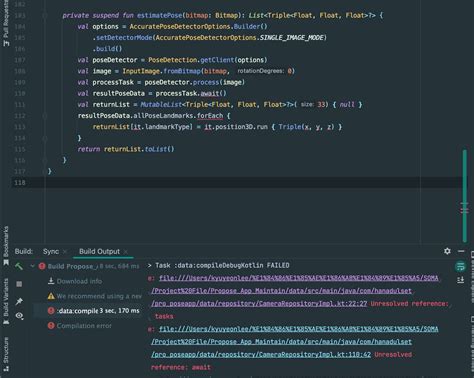Click the first /Project%20File/Propose_App_Maintain path link

[281, 291]
